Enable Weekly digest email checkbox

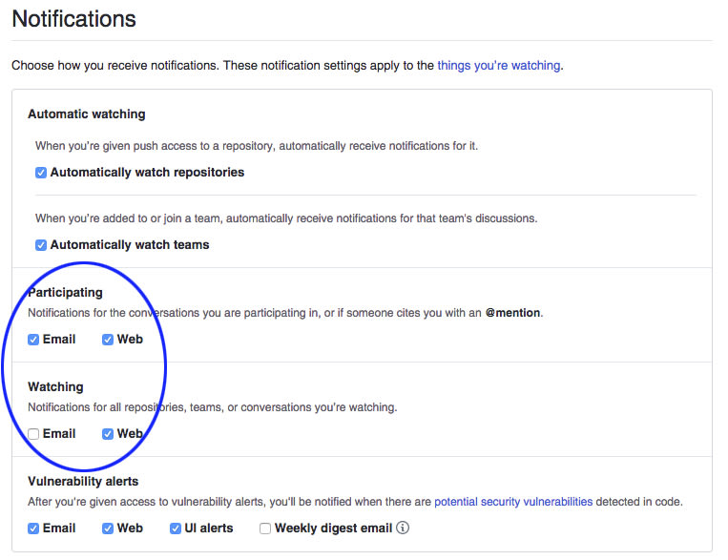pos(265,529)
